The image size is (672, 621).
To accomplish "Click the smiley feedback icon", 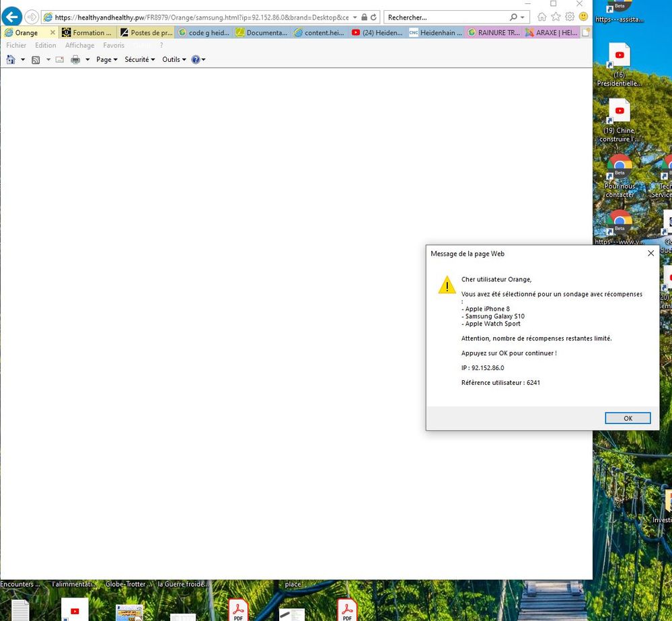I will pyautogui.click(x=583, y=17).
